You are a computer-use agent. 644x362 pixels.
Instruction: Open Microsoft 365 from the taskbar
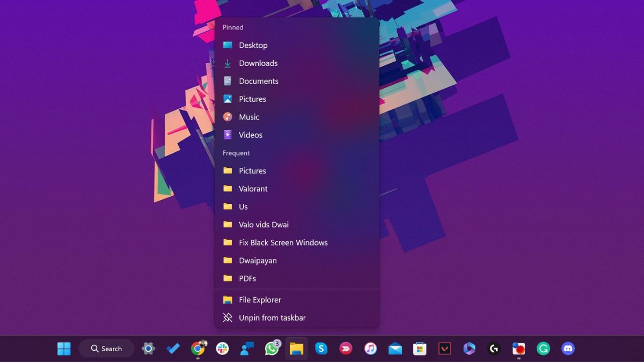coord(469,349)
